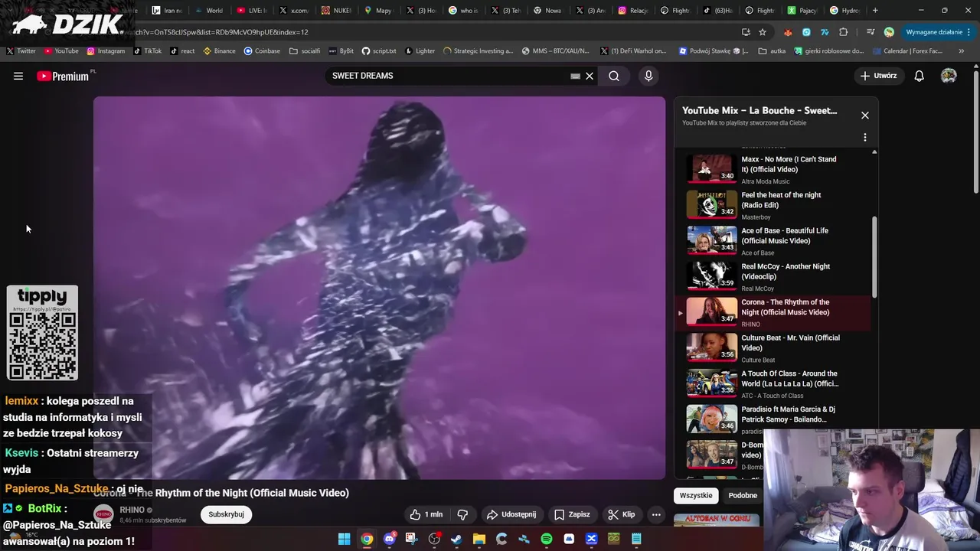Open more actions menu beside Klip
This screenshot has width=980, height=551.
(656, 514)
